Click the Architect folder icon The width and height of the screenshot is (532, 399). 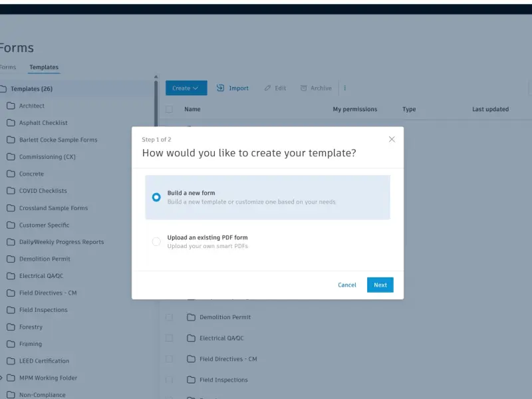pyautogui.click(x=11, y=106)
